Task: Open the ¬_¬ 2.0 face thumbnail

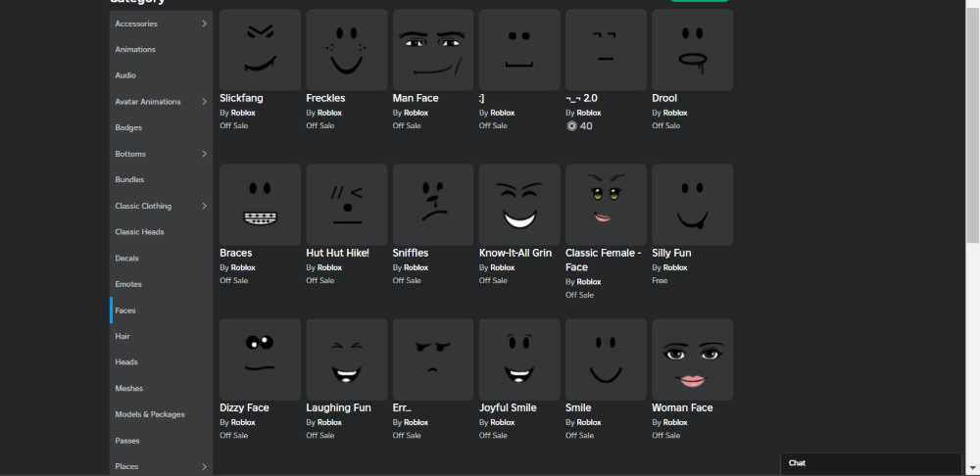Action: click(x=606, y=49)
